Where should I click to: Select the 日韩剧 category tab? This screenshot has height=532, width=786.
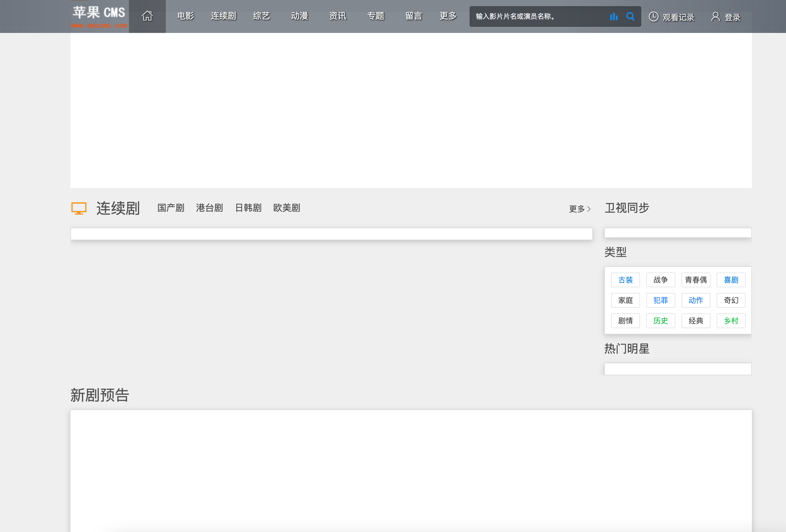click(248, 208)
